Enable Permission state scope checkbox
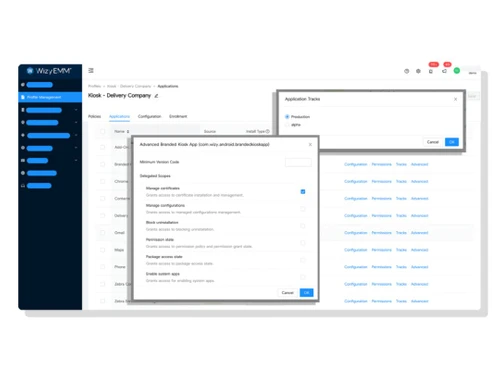Image resolution: width=500 pixels, height=375 pixels. click(303, 243)
